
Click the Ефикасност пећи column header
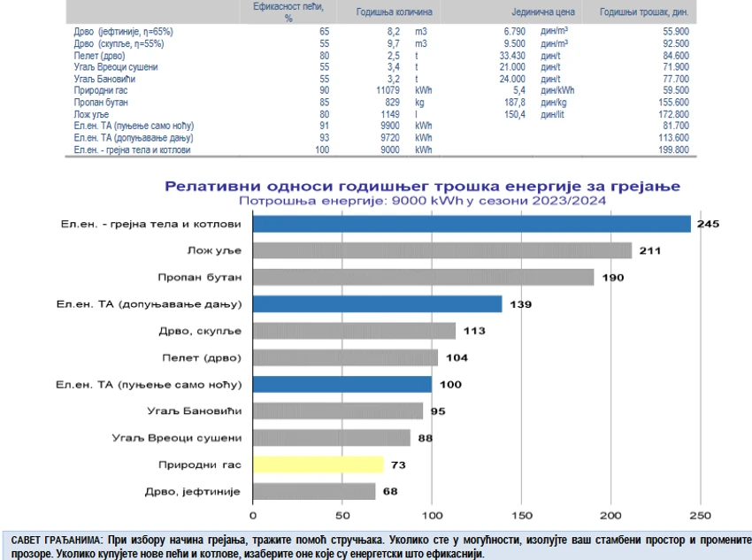click(x=288, y=12)
